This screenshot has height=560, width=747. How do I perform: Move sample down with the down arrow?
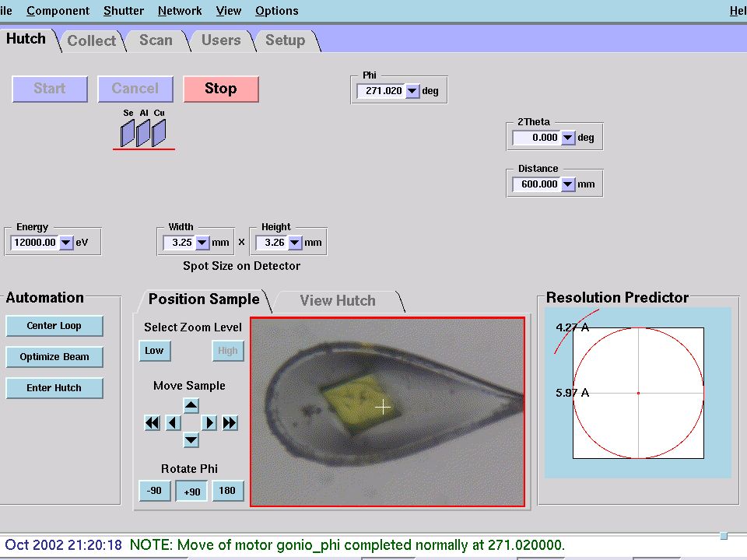(x=191, y=439)
